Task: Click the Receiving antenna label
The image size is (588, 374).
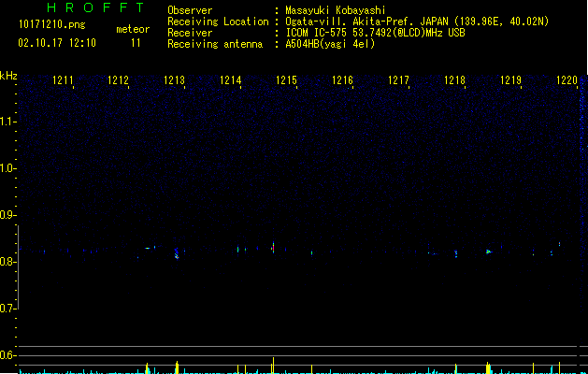Action: click(x=215, y=44)
